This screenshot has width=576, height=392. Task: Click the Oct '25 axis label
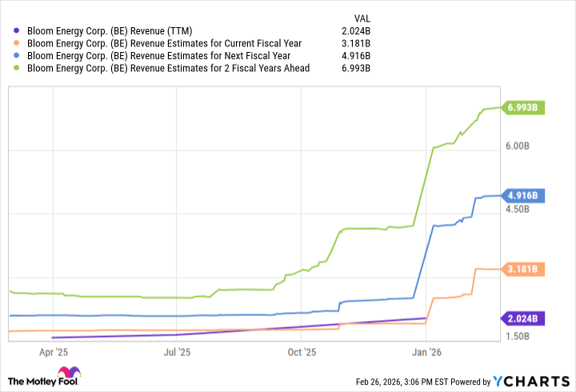tap(301, 351)
